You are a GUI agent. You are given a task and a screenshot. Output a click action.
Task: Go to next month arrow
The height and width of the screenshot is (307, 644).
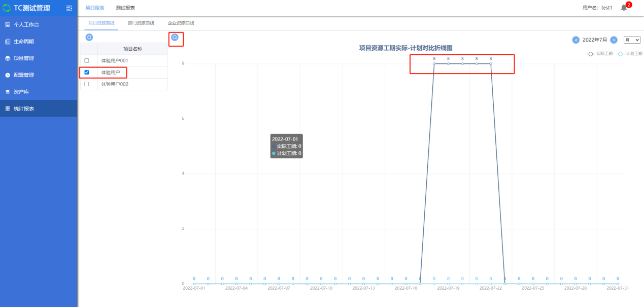tap(614, 40)
